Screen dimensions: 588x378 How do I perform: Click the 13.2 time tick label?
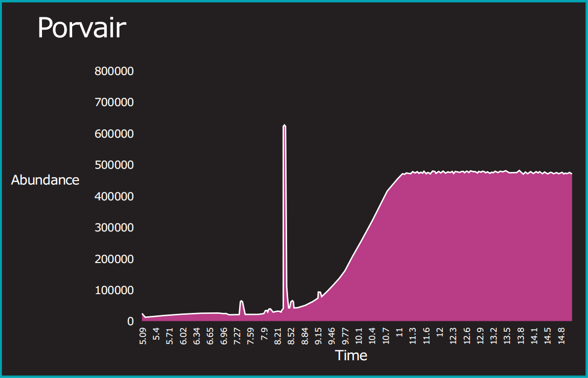coord(494,336)
